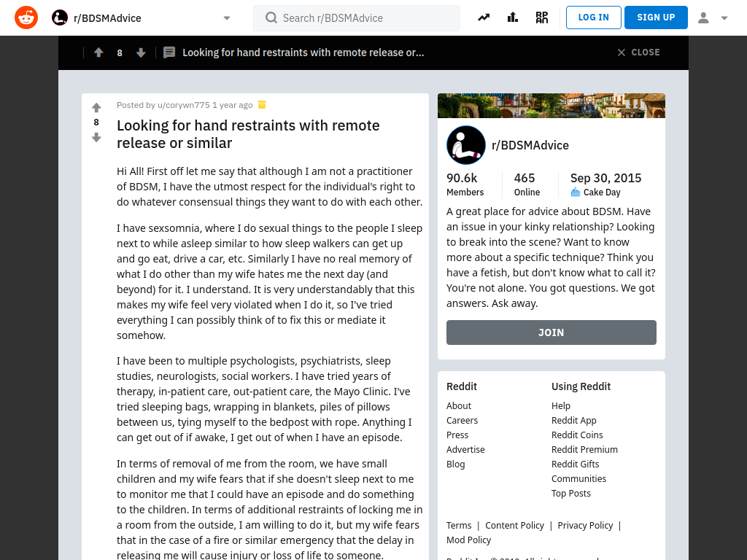Open the user profile dropdown menu
The height and width of the screenshot is (560, 747).
click(x=713, y=17)
